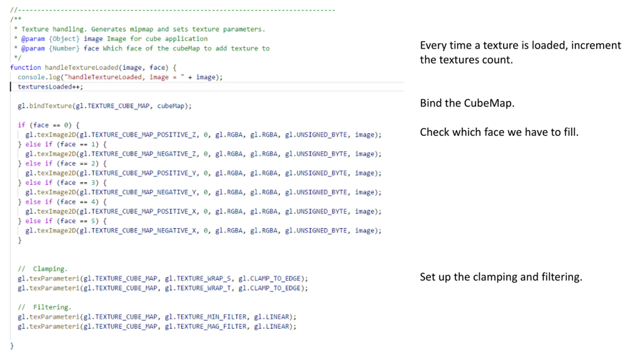Click the TEXTURE_CUBE_MAP_POSITIVE_X texImage2D line
The width and height of the screenshot is (644, 362).
coord(203,211)
